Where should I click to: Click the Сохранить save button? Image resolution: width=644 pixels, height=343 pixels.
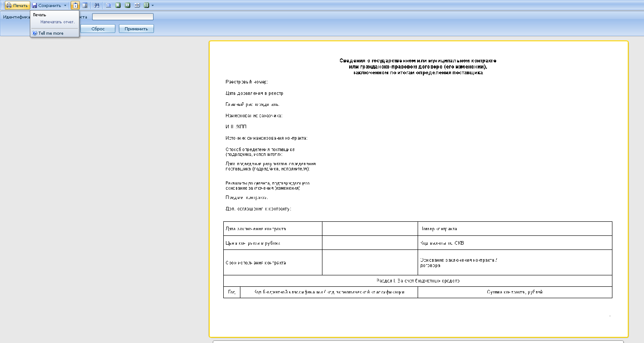[x=47, y=5]
